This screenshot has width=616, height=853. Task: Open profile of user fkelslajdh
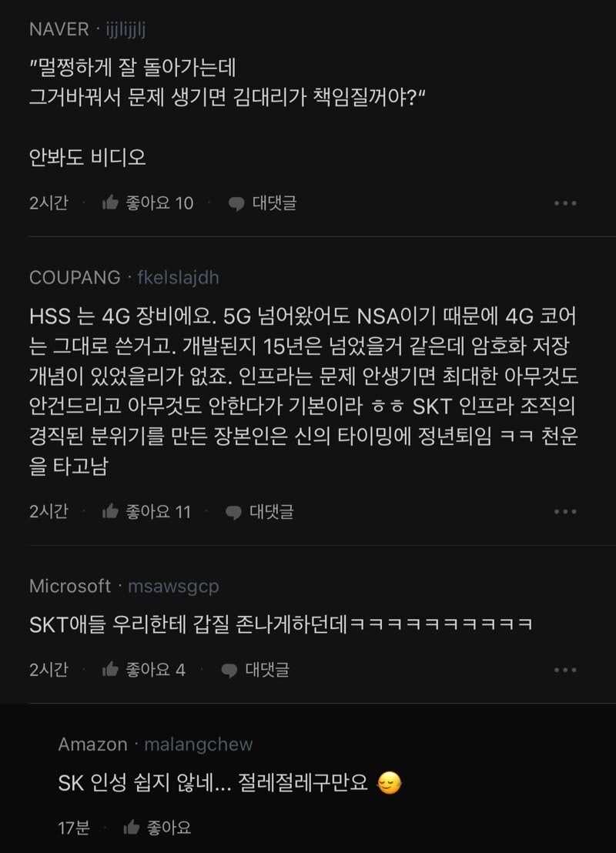click(x=179, y=277)
